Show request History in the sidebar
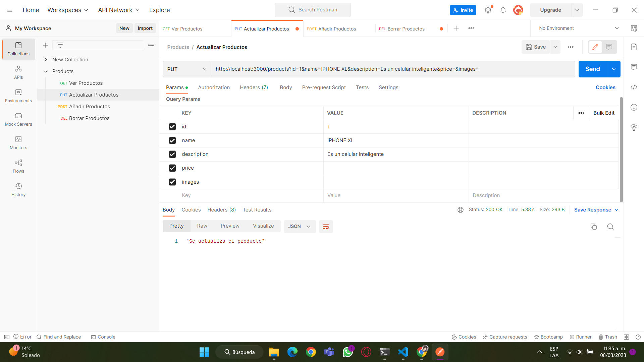Image resolution: width=644 pixels, height=362 pixels. coord(18,189)
